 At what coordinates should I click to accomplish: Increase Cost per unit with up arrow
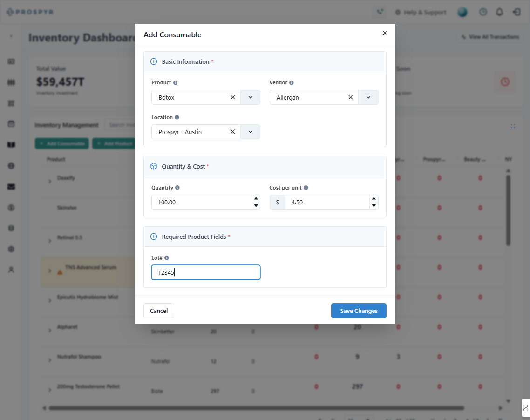[x=374, y=198]
